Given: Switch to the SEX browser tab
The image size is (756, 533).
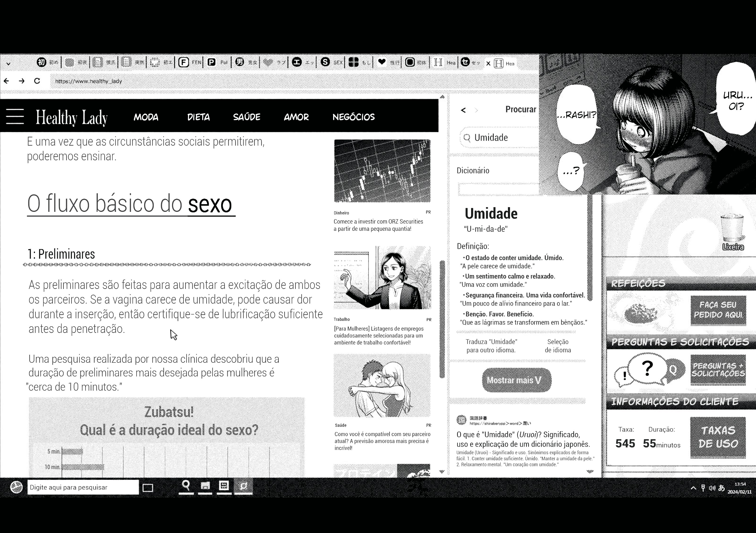Looking at the screenshot, I should click(x=331, y=62).
